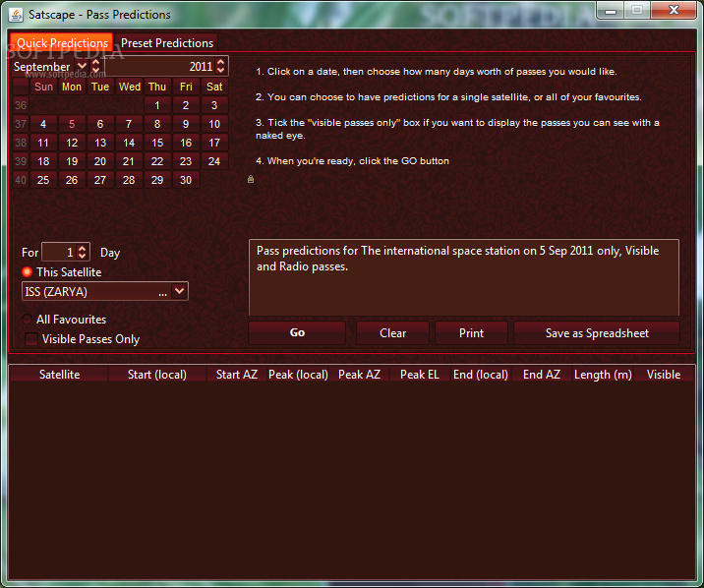Close the Satscape Pass Predictions window

pyautogui.click(x=674, y=11)
